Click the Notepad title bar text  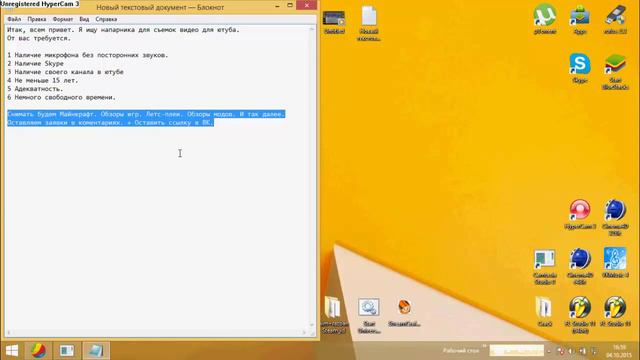pos(160,7)
